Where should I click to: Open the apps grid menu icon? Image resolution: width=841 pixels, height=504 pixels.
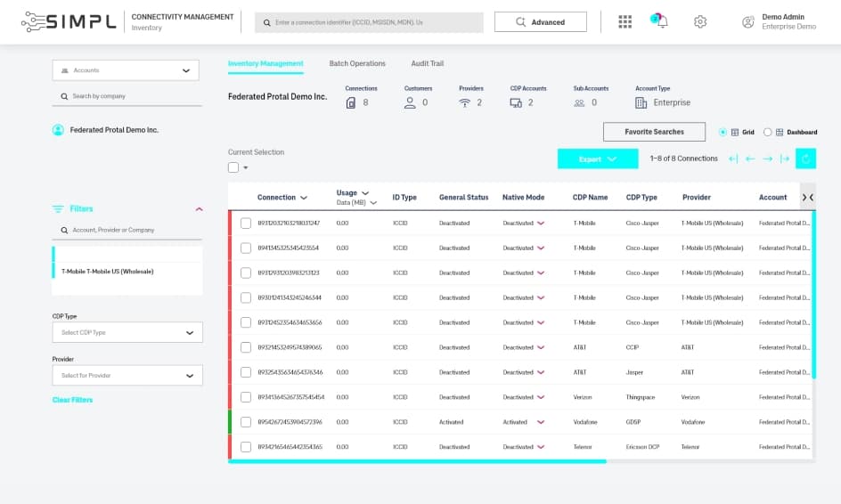[x=625, y=21]
